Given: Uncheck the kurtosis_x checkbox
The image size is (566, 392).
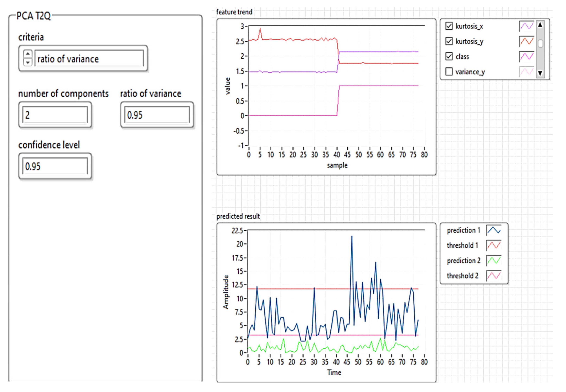Looking at the screenshot, I should click(449, 26).
